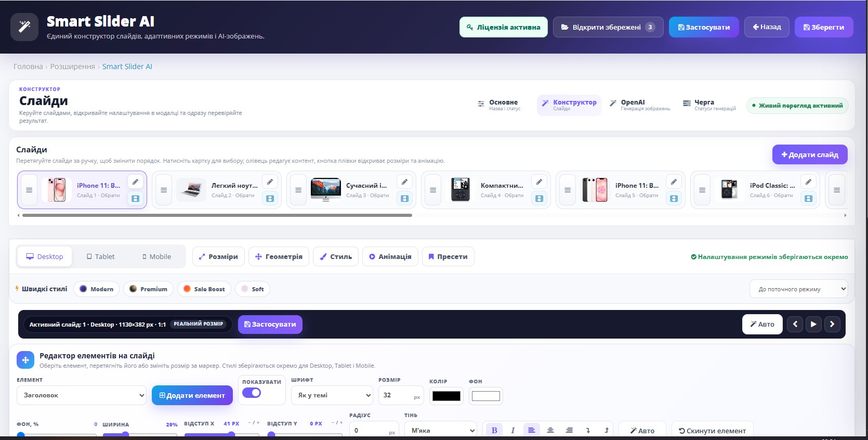Open the film strip icon on slide 4

click(x=539, y=198)
